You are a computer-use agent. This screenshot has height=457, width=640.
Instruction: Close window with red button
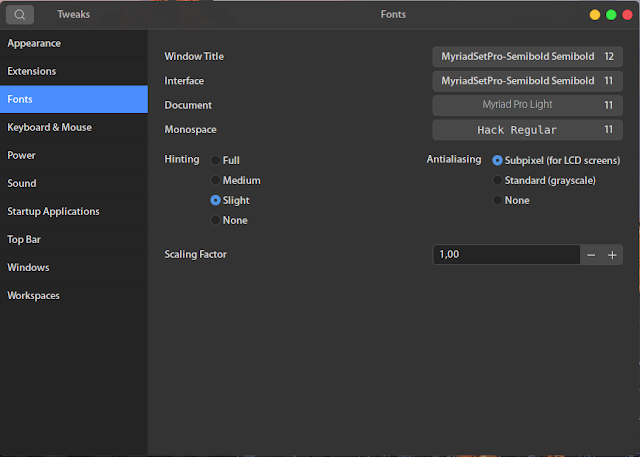pyautogui.click(x=627, y=15)
